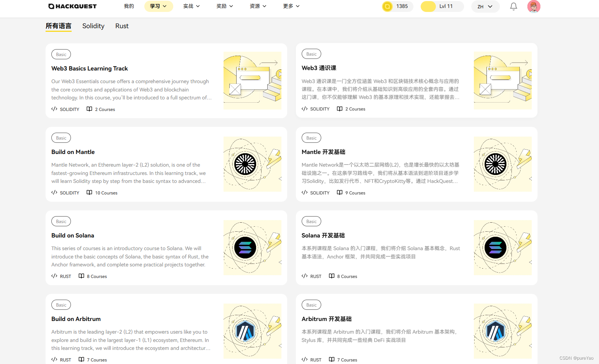Image resolution: width=599 pixels, height=364 pixels.
Task: Click the Build on Solana description text
Action: click(x=130, y=256)
